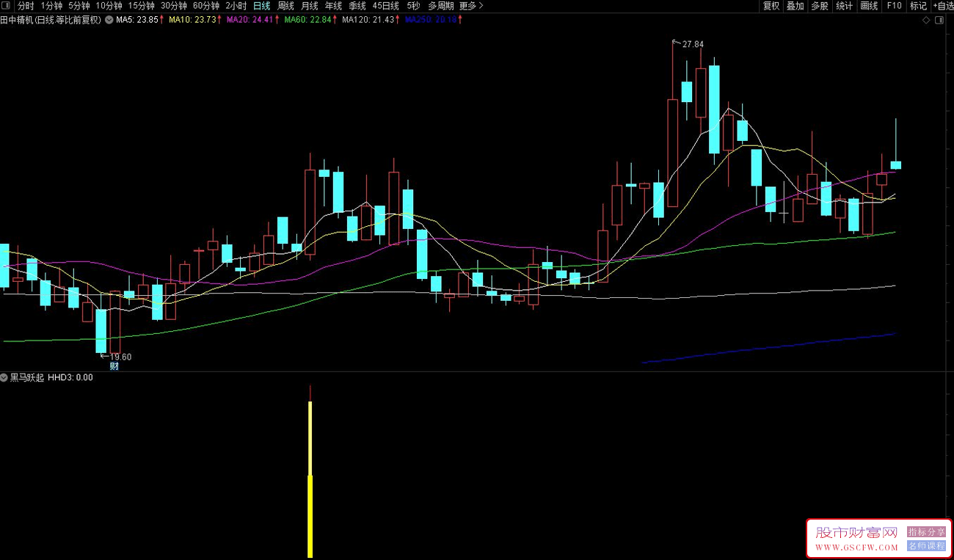
Task: Click the 财 financial marker under chart
Action: point(114,366)
